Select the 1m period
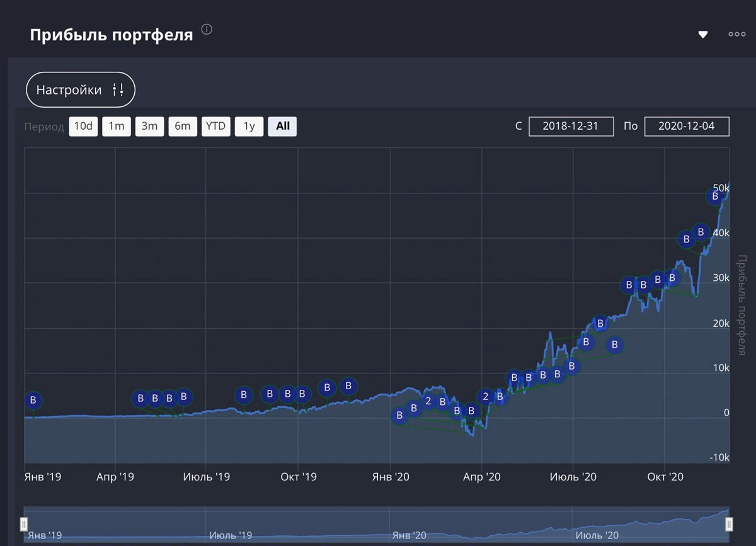This screenshot has height=546, width=756. click(x=117, y=127)
